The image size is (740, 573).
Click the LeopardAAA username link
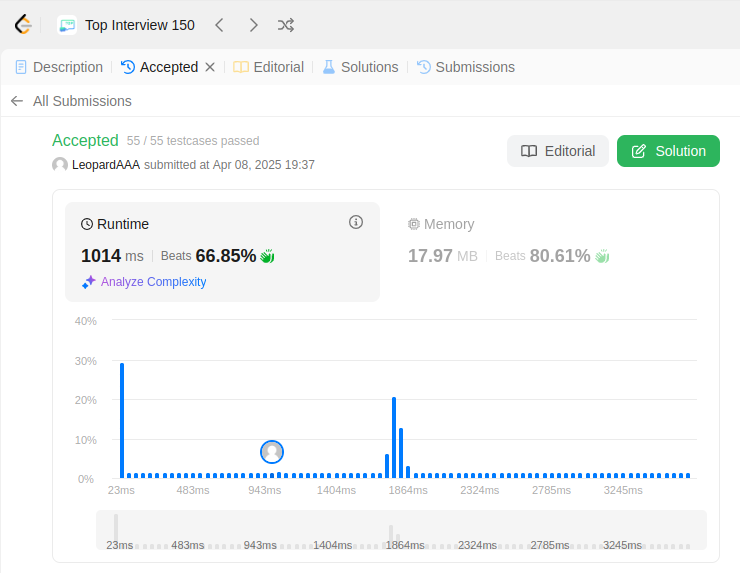(106, 165)
